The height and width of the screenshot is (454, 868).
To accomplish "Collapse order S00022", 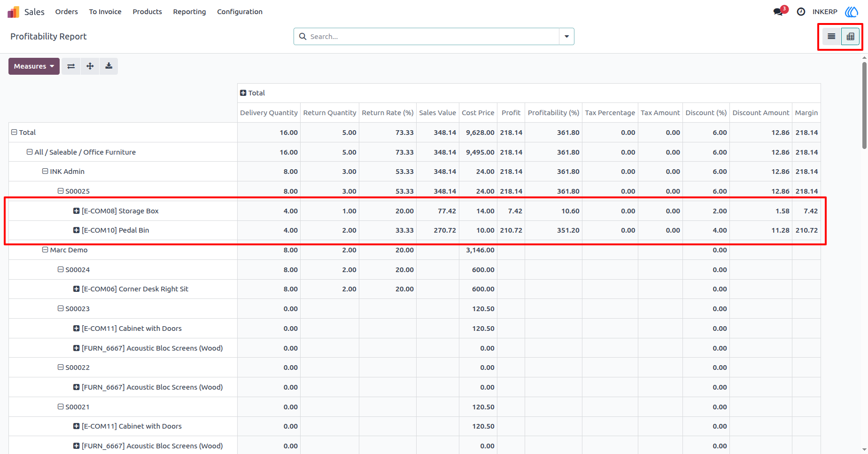I will [61, 368].
